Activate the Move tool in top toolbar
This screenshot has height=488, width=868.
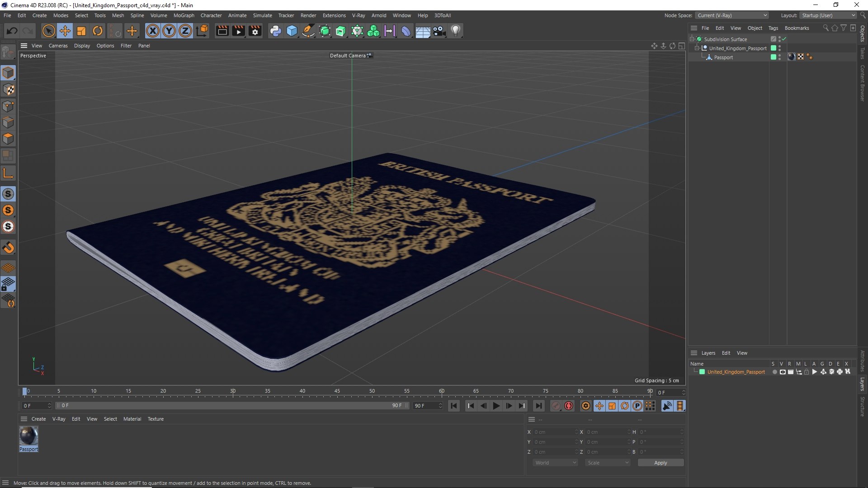coord(65,31)
